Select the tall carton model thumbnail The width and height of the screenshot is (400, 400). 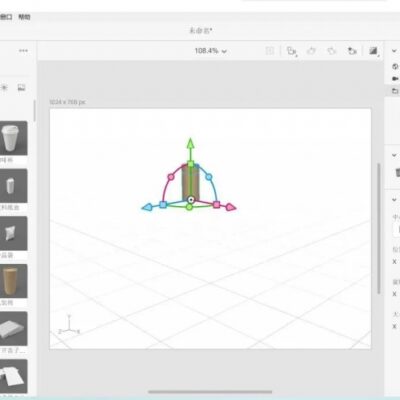pyautogui.click(x=13, y=186)
